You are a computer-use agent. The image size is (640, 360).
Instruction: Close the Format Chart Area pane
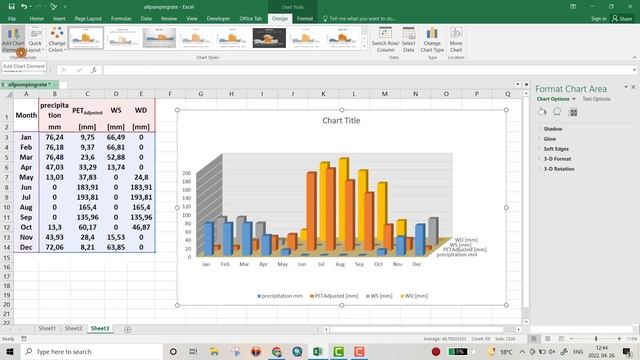click(x=633, y=87)
